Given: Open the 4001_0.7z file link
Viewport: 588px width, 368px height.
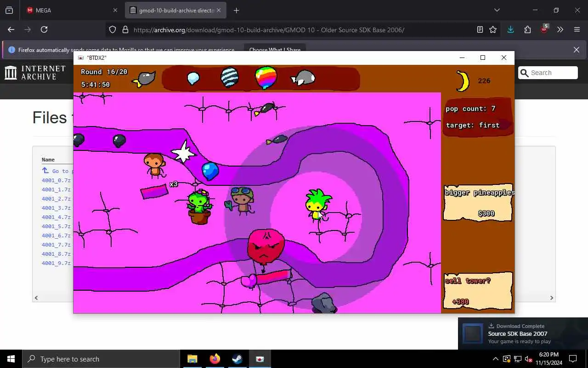Looking at the screenshot, I should [x=56, y=180].
